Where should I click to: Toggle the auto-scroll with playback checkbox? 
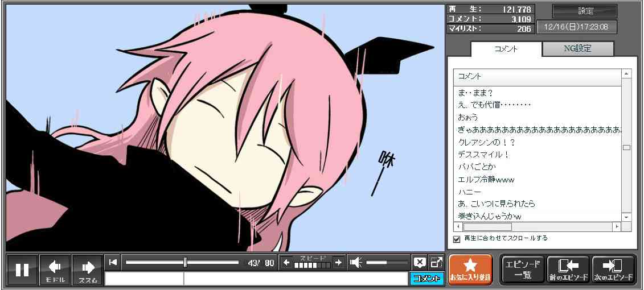point(456,239)
